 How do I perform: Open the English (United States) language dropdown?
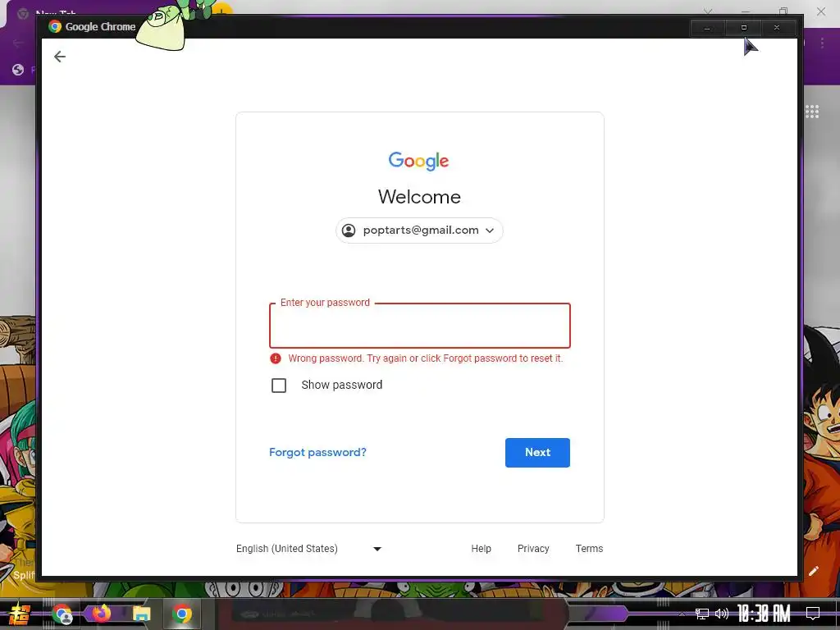point(309,549)
